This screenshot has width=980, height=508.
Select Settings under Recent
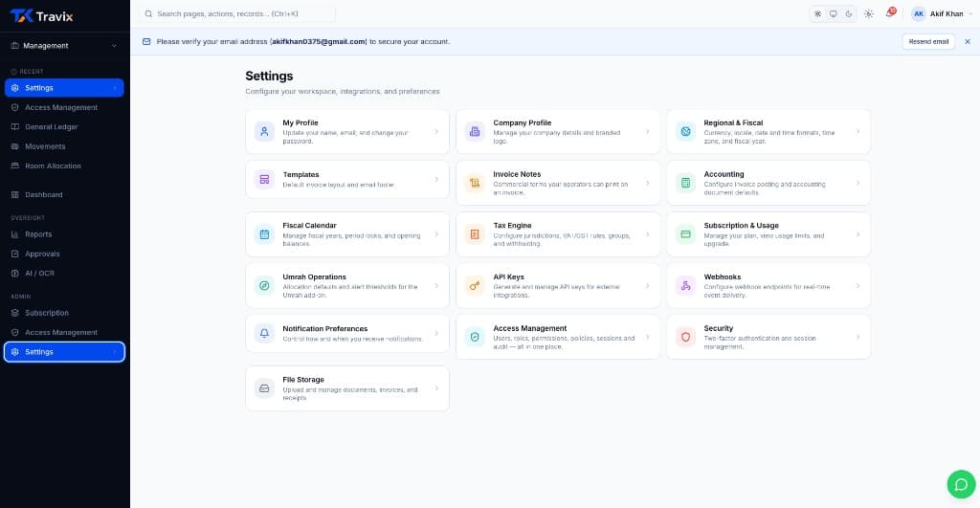(64, 88)
